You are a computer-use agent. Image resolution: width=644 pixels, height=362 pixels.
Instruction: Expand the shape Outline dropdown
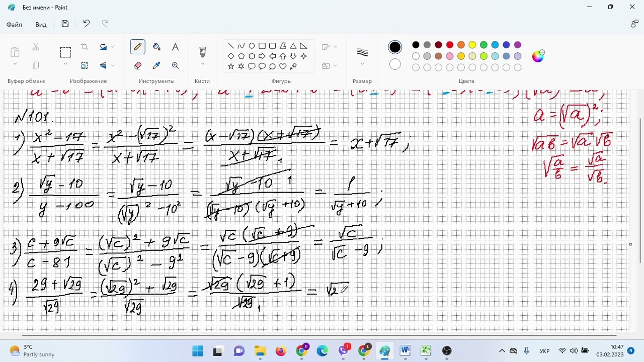coord(335,47)
